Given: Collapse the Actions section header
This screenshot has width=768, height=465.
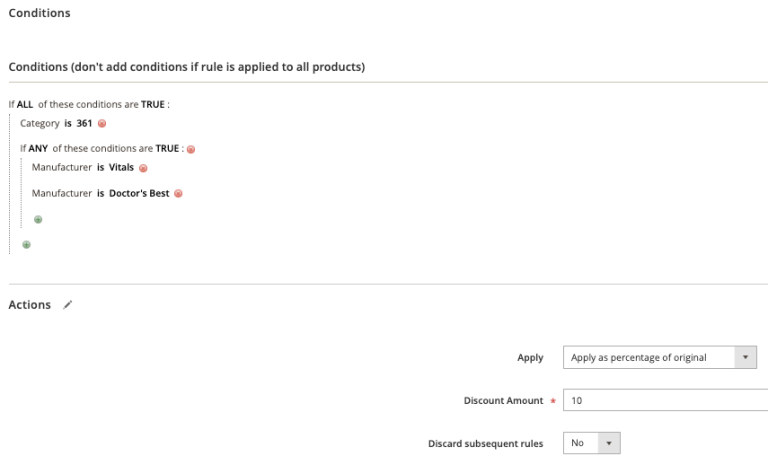Looking at the screenshot, I should (x=29, y=305).
